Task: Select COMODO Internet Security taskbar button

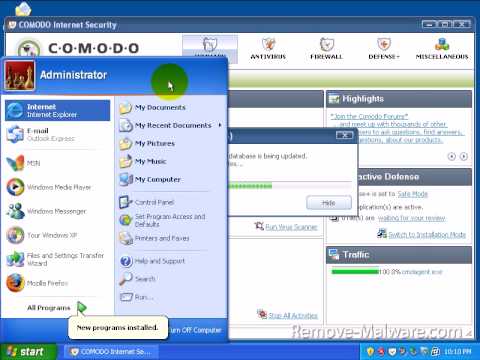Action: tap(111, 351)
